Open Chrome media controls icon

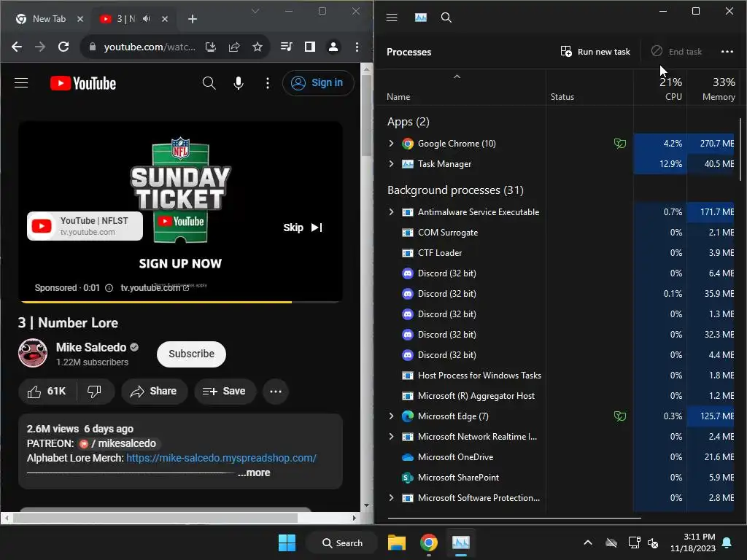286,47
